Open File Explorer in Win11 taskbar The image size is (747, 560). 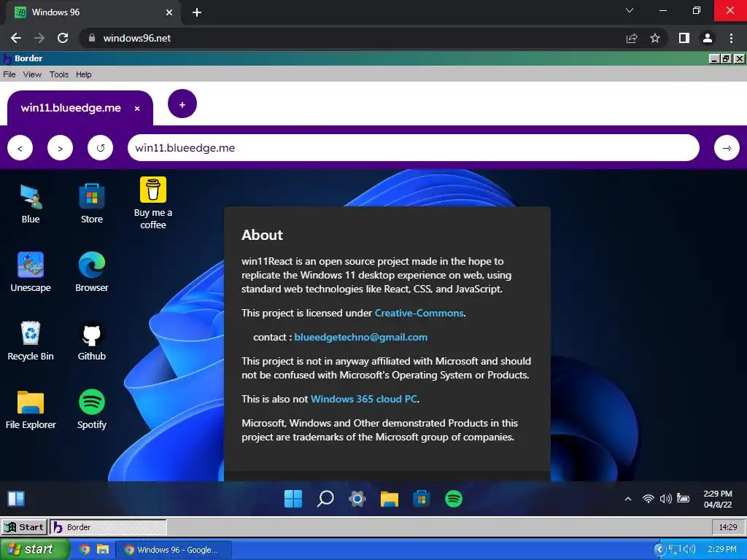(390, 499)
